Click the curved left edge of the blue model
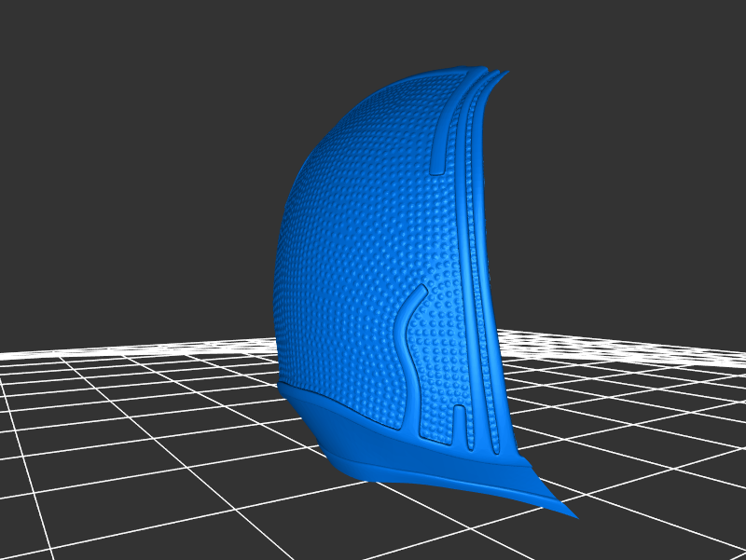This screenshot has height=560, width=746. 279,280
